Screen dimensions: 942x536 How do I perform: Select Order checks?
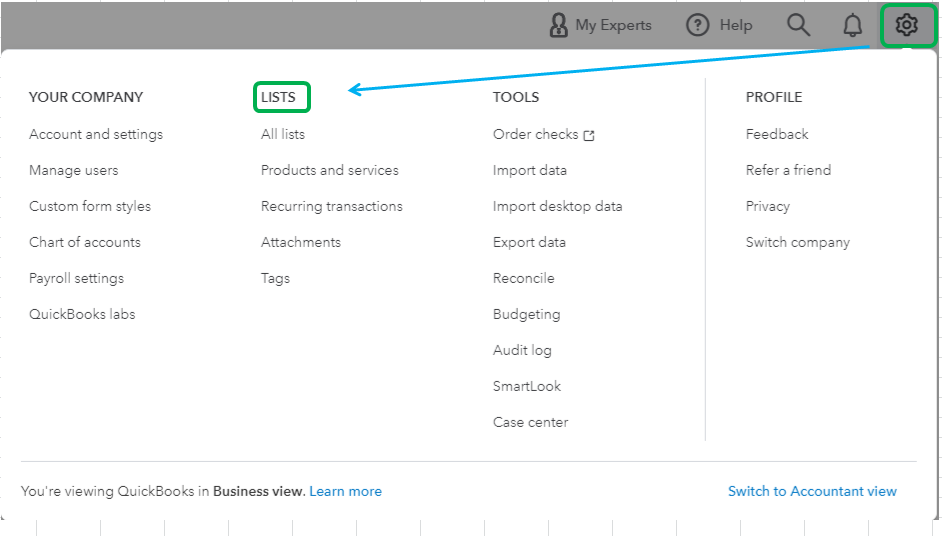tap(535, 134)
